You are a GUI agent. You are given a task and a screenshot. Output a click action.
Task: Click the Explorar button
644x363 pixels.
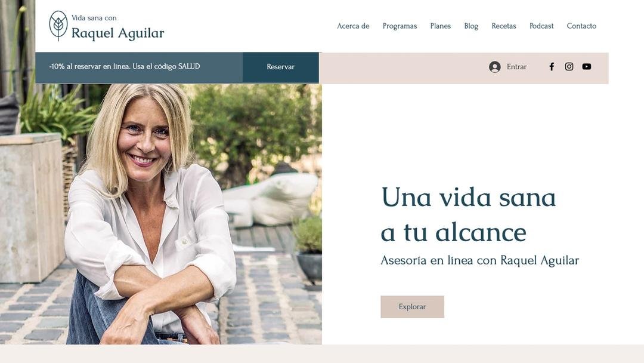point(412,307)
